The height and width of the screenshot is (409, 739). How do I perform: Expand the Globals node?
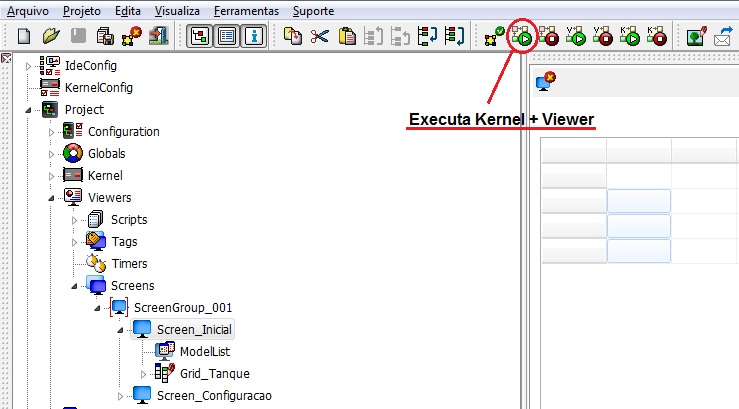pyautogui.click(x=51, y=154)
